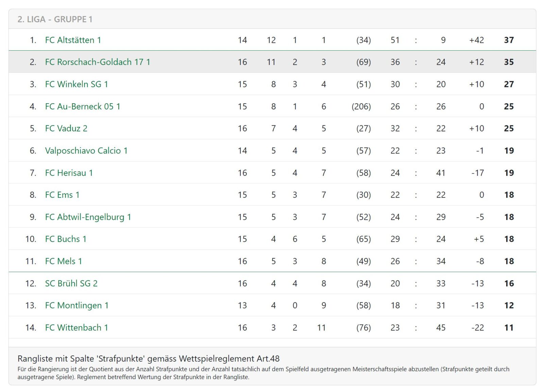Click the FC Wittenbach 1 team link
The width and height of the screenshot is (544, 392).
click(x=76, y=328)
